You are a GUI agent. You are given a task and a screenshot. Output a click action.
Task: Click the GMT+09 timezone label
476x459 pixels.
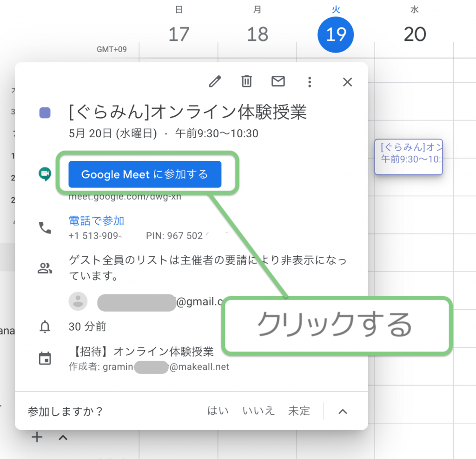click(112, 49)
